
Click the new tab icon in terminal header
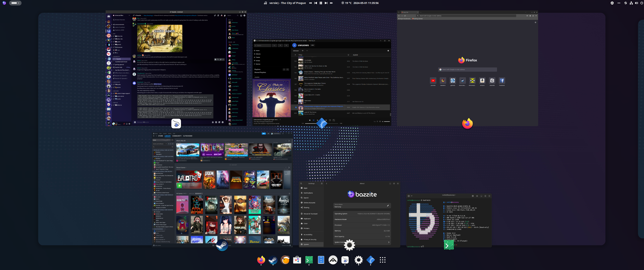tap(409, 196)
